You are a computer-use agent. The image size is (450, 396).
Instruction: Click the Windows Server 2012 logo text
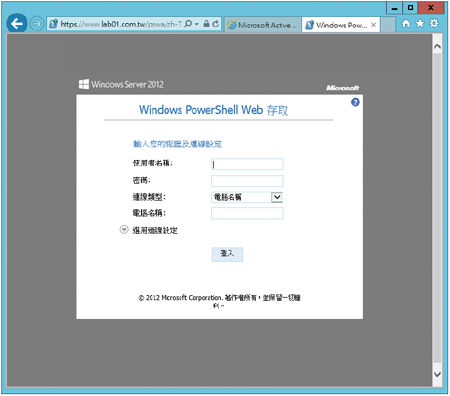point(121,84)
